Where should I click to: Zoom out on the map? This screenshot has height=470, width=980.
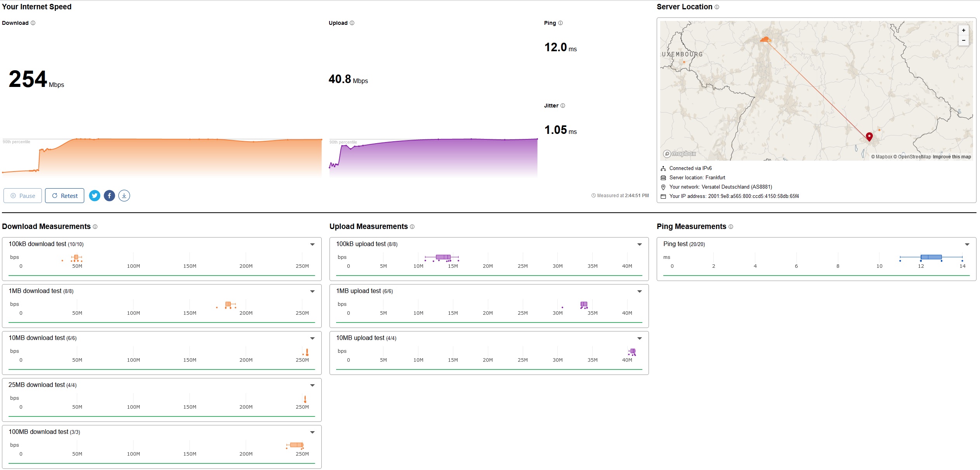[x=963, y=40]
